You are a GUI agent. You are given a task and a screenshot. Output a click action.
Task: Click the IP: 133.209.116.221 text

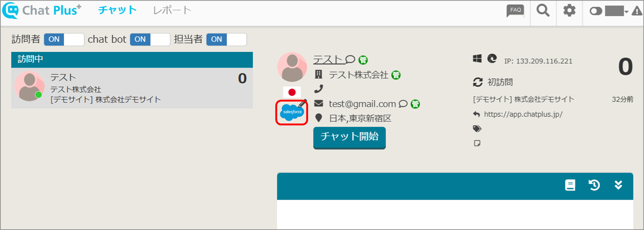[x=538, y=61]
